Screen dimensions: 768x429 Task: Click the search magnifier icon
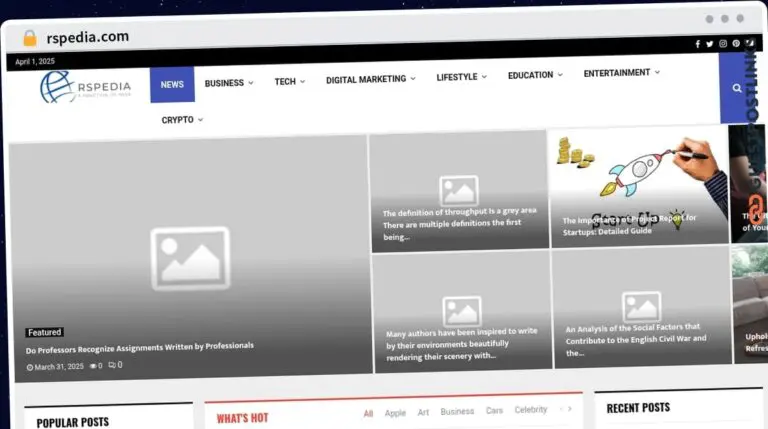737,88
